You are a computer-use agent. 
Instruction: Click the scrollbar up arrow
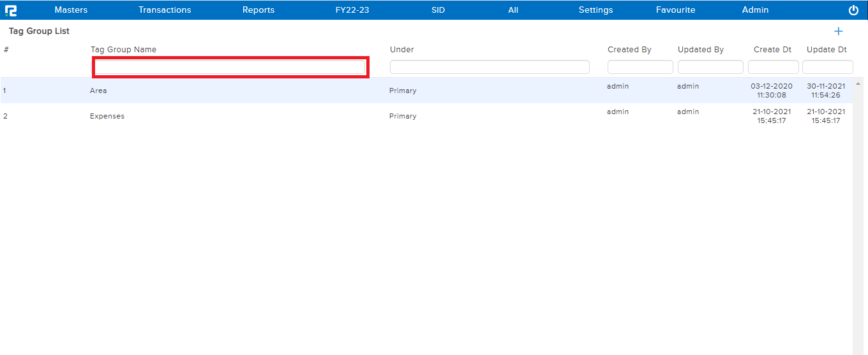click(858, 83)
